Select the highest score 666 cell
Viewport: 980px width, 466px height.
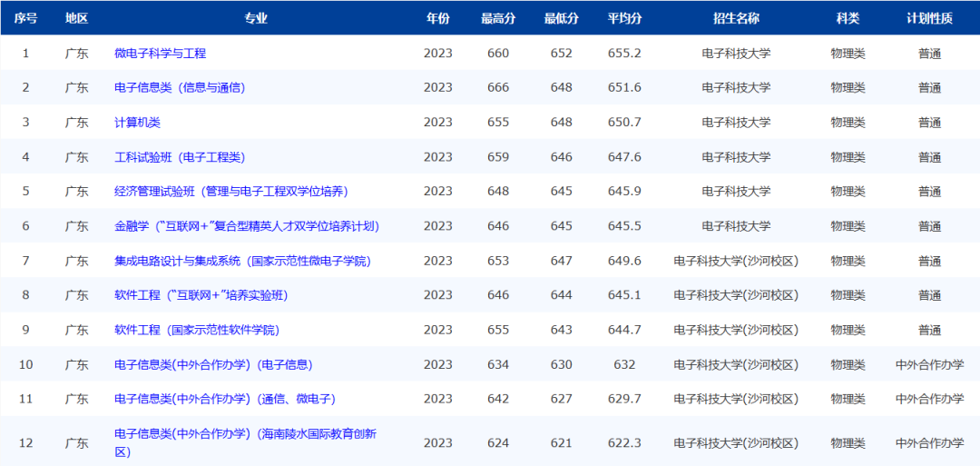498,87
